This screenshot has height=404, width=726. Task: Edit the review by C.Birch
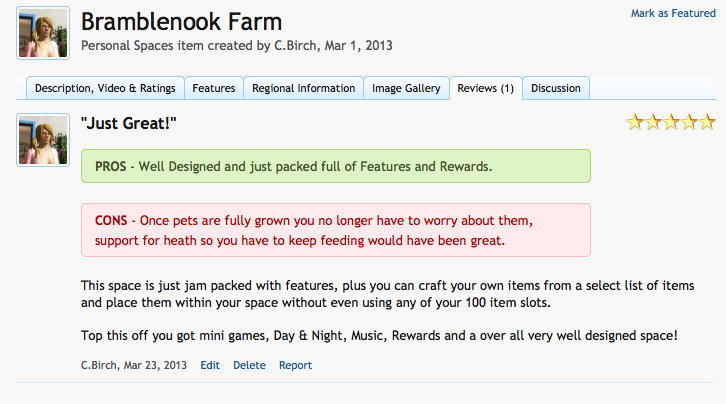[210, 365]
